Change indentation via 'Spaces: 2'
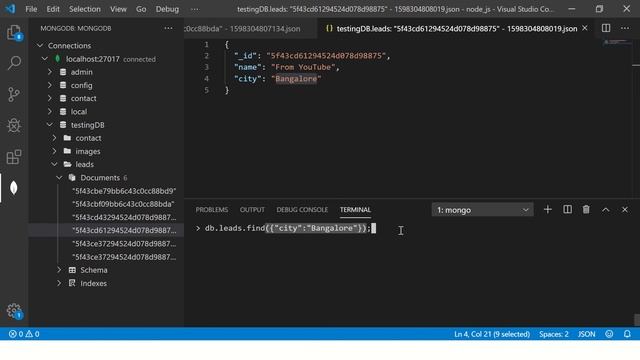640x360 pixels. click(553, 334)
